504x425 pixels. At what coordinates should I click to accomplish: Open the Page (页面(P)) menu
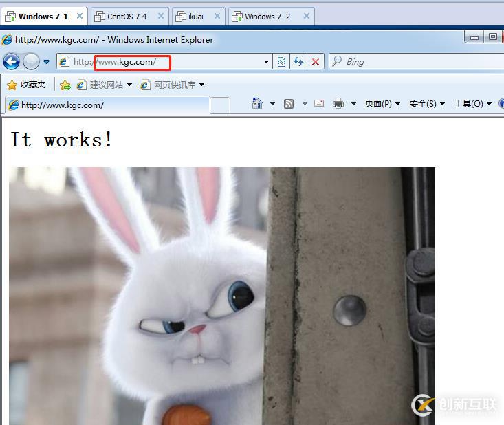tap(382, 104)
